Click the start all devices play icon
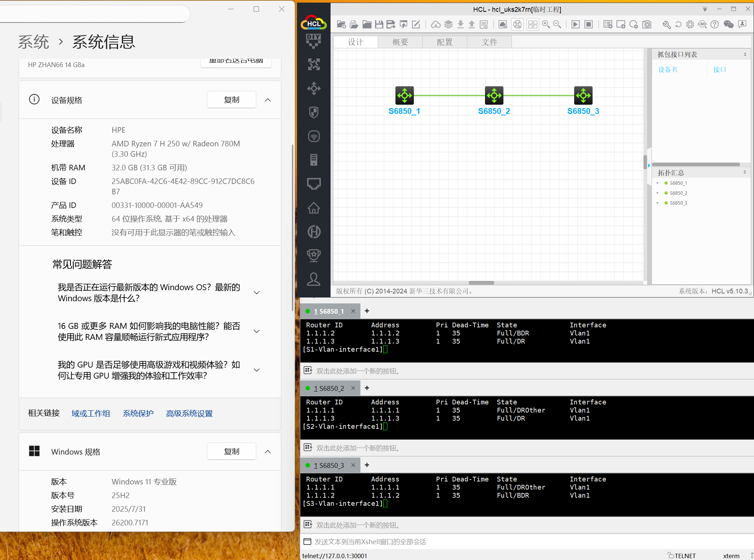 pyautogui.click(x=575, y=25)
